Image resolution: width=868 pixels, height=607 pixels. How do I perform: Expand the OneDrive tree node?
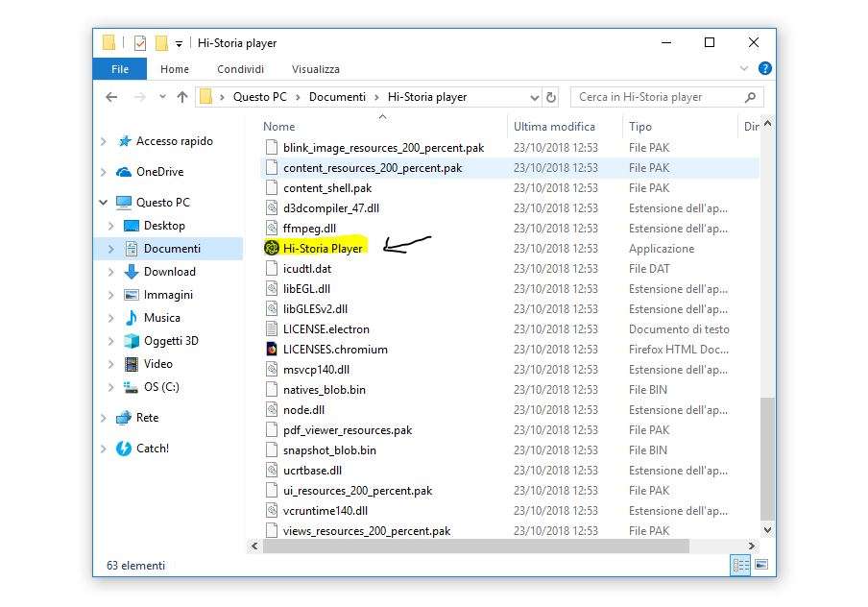[104, 172]
